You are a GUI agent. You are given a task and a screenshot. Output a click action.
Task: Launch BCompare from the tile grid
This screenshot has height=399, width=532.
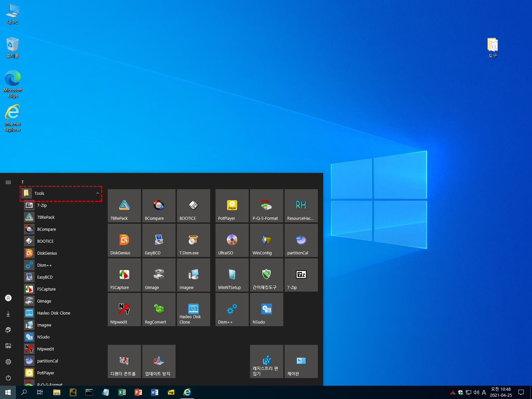tap(159, 206)
